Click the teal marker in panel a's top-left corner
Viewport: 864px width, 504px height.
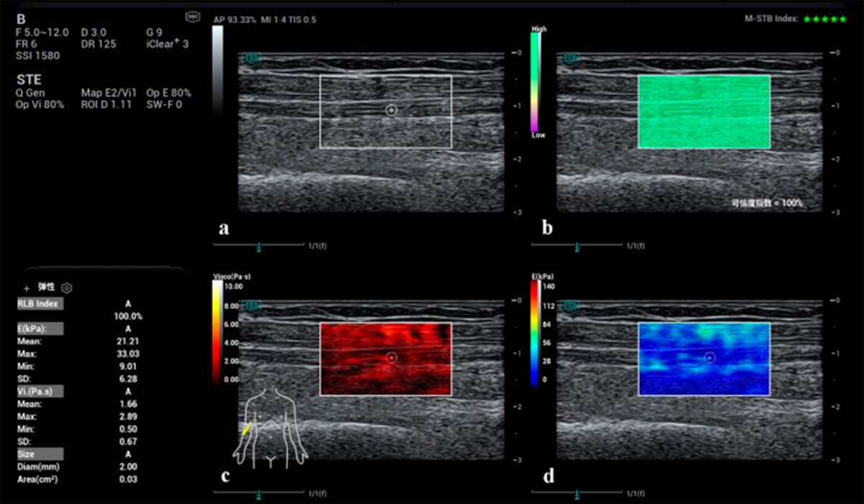[x=251, y=58]
